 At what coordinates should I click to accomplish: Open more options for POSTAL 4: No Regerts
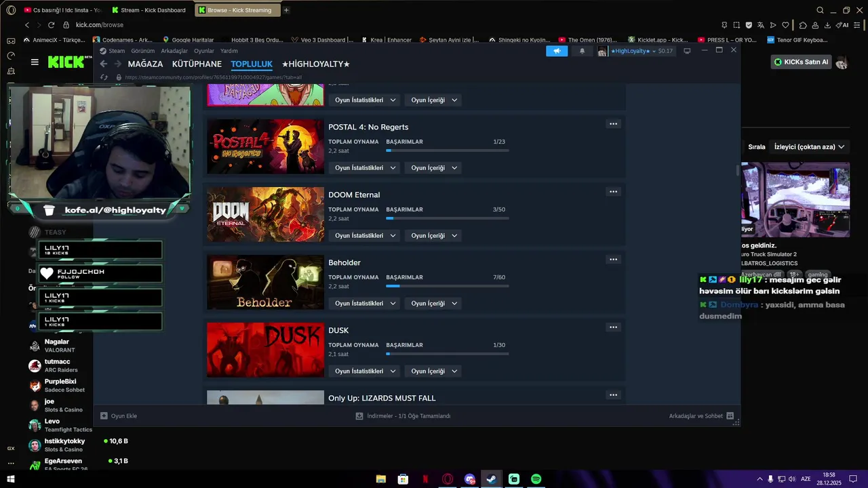613,124
